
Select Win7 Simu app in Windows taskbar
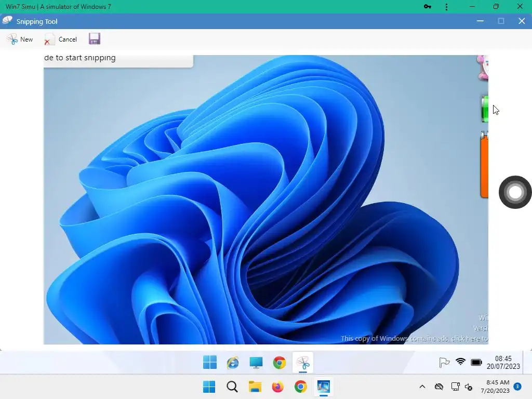(x=324, y=387)
